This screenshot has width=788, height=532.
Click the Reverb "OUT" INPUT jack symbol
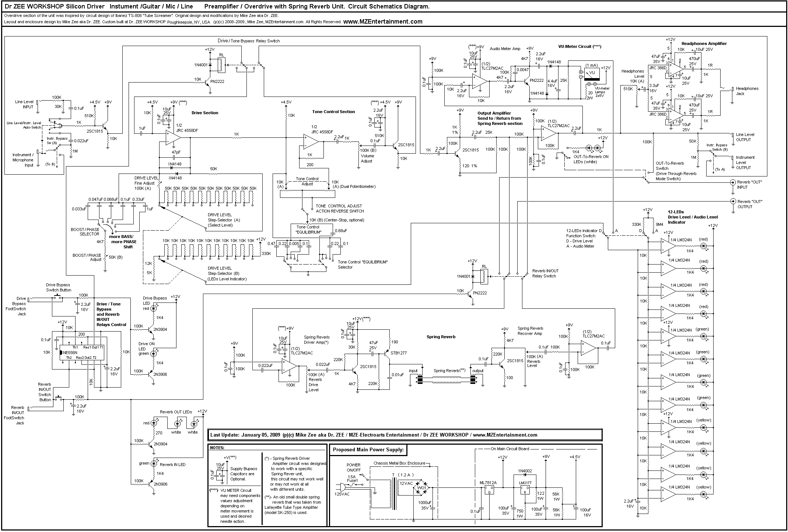(733, 182)
